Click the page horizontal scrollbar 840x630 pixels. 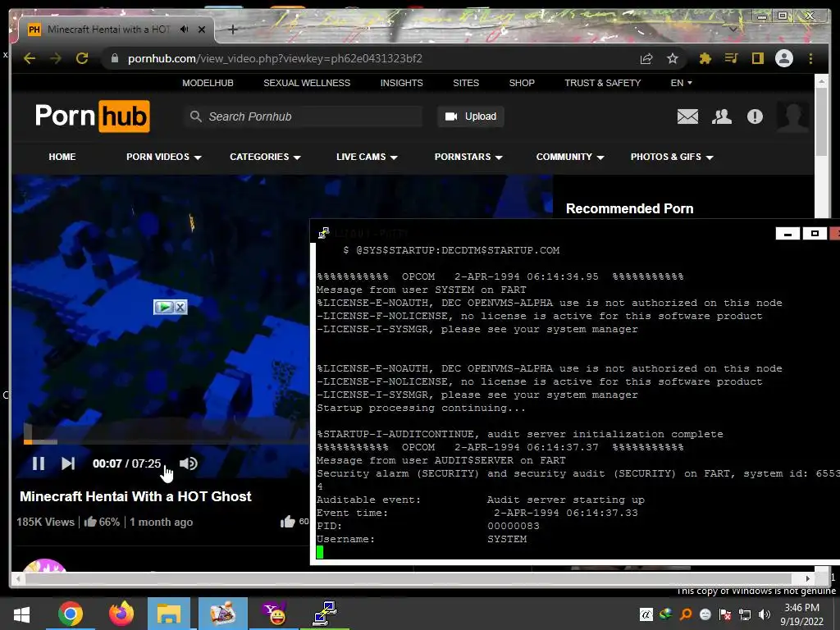point(409,578)
